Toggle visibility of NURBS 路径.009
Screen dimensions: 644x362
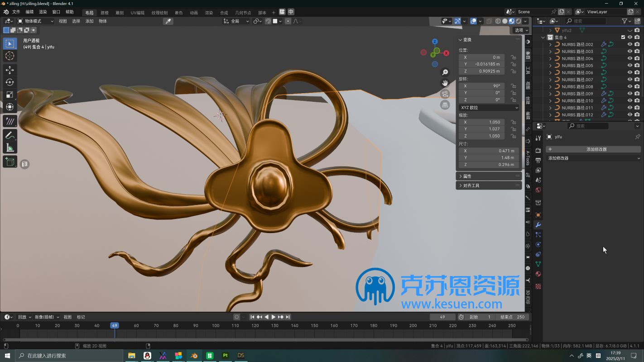tap(630, 94)
